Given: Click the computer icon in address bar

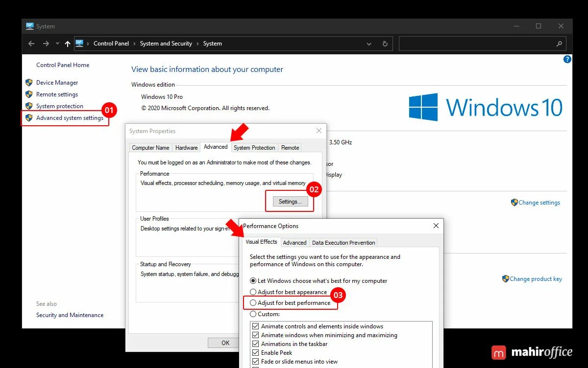Looking at the screenshot, I should click(x=79, y=44).
